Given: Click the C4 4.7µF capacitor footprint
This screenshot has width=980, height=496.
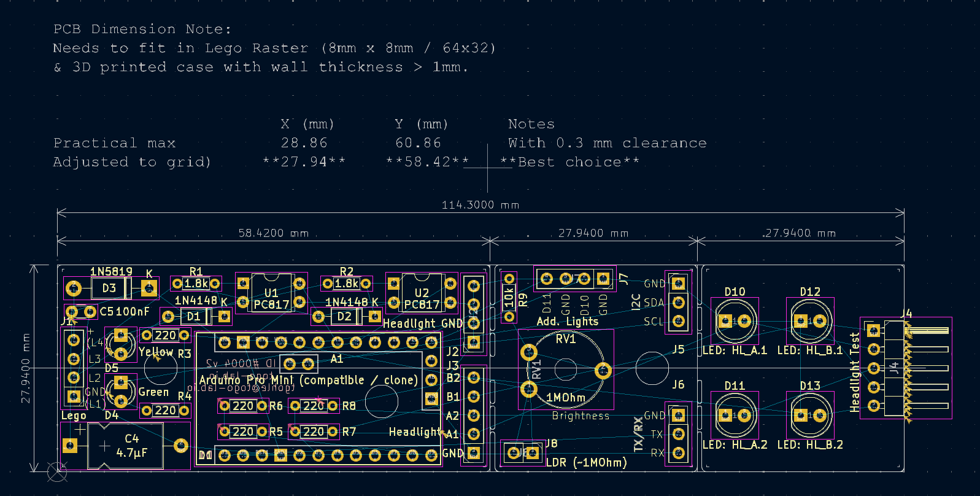Looking at the screenshot, I should click(x=126, y=446).
